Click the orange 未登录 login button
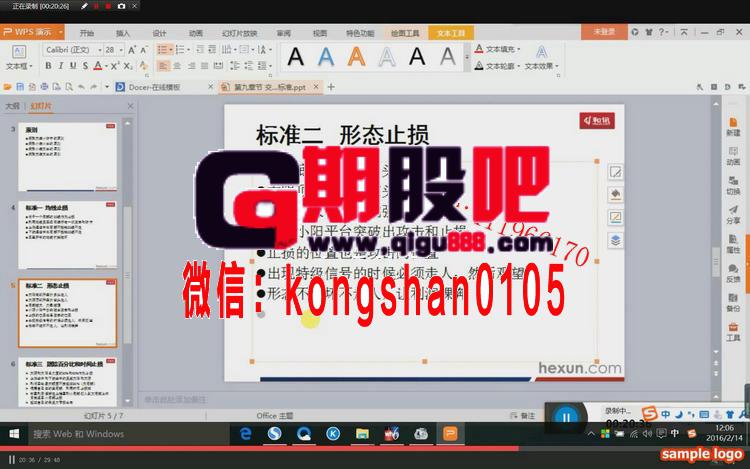 (x=604, y=32)
